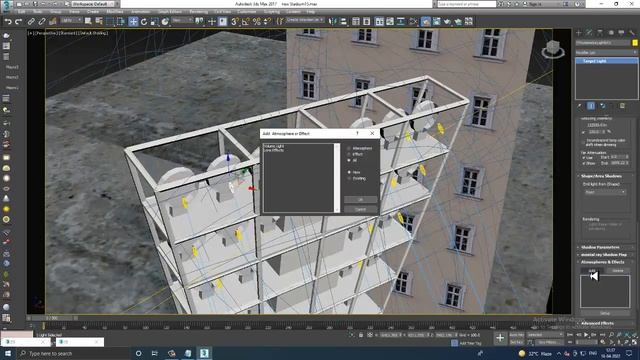
Task: Switch to the Hierarchy command panel tab
Action: 600,32
